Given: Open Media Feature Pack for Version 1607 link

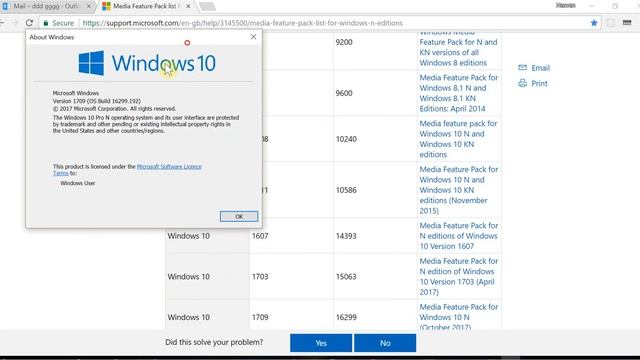Looking at the screenshot, I should point(459,236).
